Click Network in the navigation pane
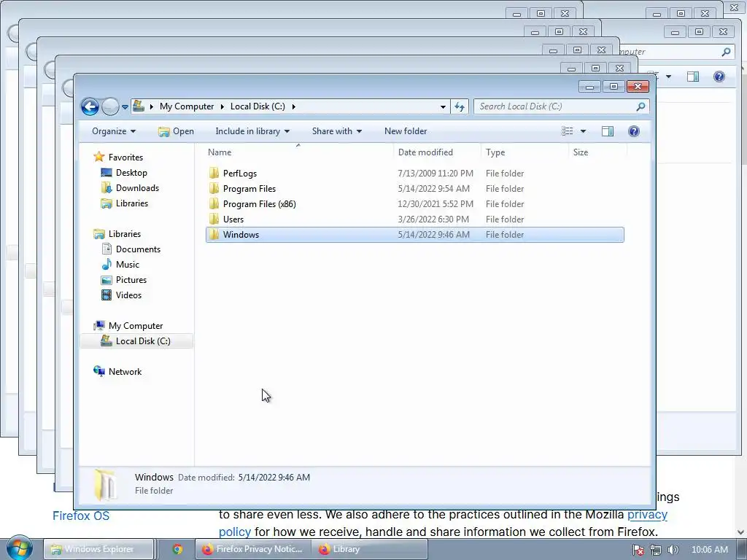747x560 pixels. [125, 371]
